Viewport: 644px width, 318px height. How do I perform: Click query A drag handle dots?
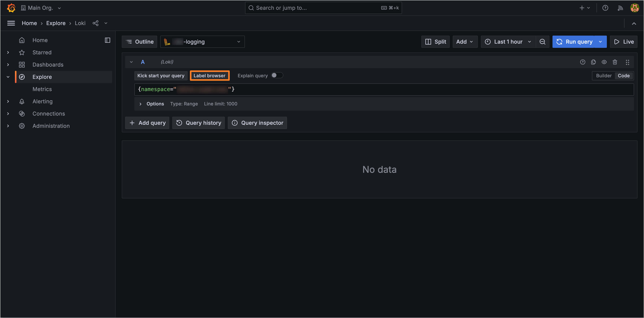[627, 62]
